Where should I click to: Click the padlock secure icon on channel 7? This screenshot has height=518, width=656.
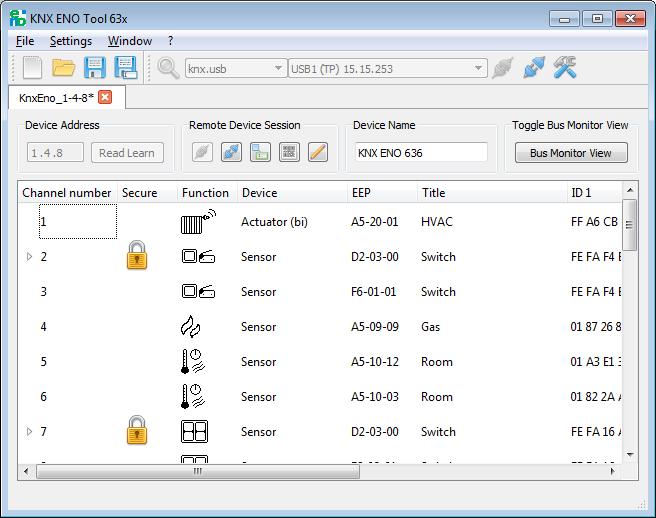[x=137, y=430]
